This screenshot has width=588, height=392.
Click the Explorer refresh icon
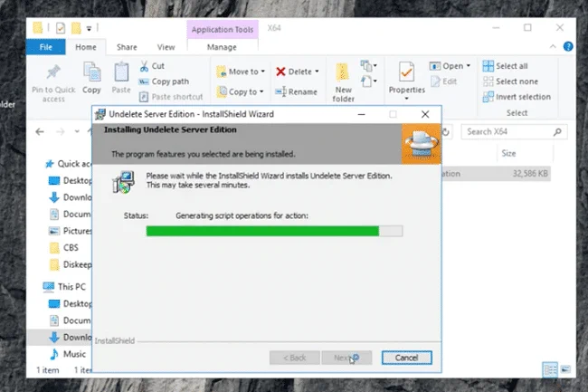(x=446, y=131)
